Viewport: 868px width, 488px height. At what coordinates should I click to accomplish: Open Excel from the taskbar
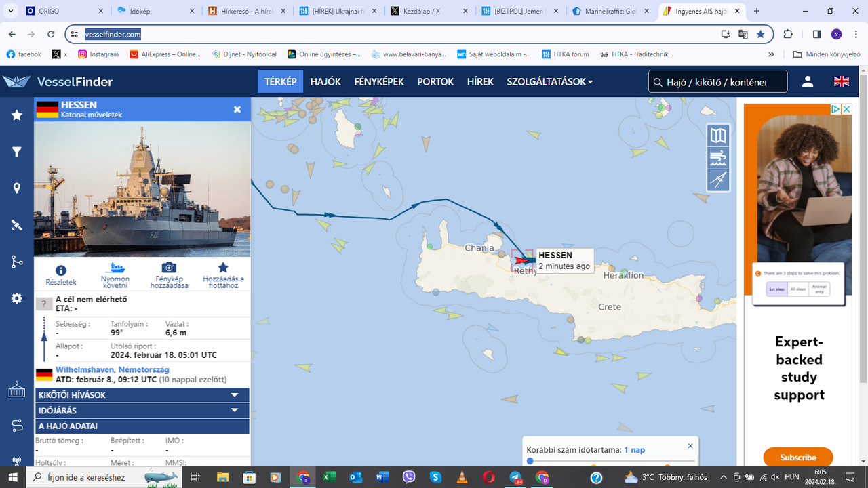[x=329, y=477]
